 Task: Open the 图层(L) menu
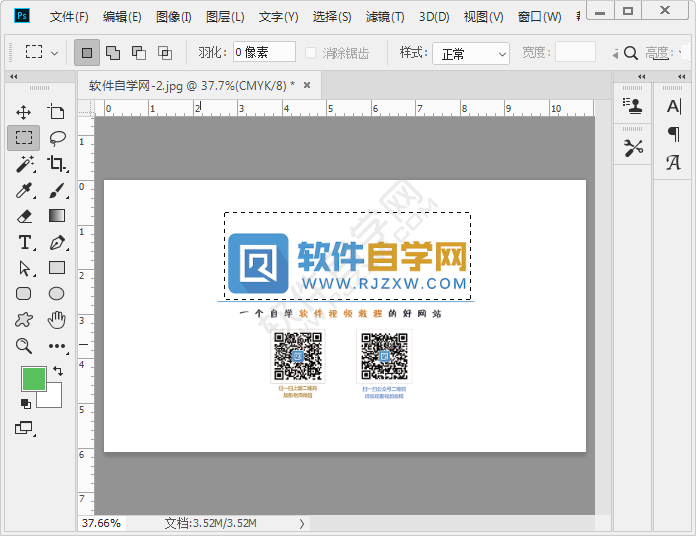pyautogui.click(x=225, y=17)
